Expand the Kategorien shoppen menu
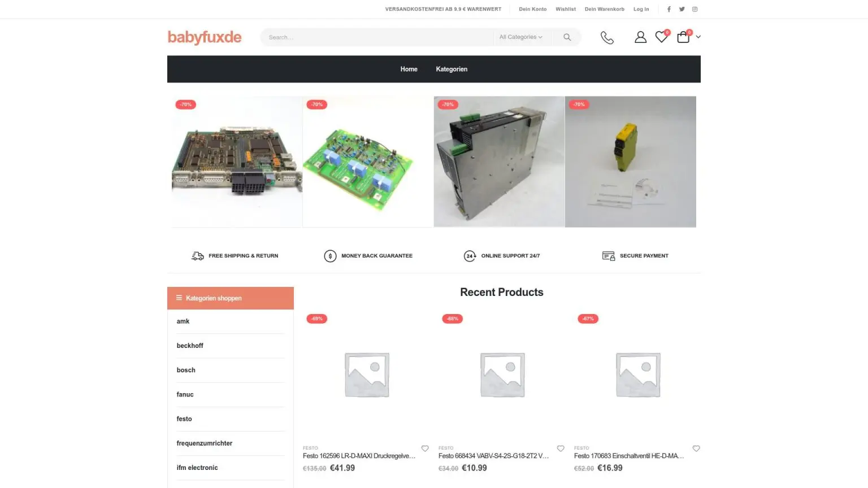This screenshot has width=868, height=488. (x=230, y=298)
